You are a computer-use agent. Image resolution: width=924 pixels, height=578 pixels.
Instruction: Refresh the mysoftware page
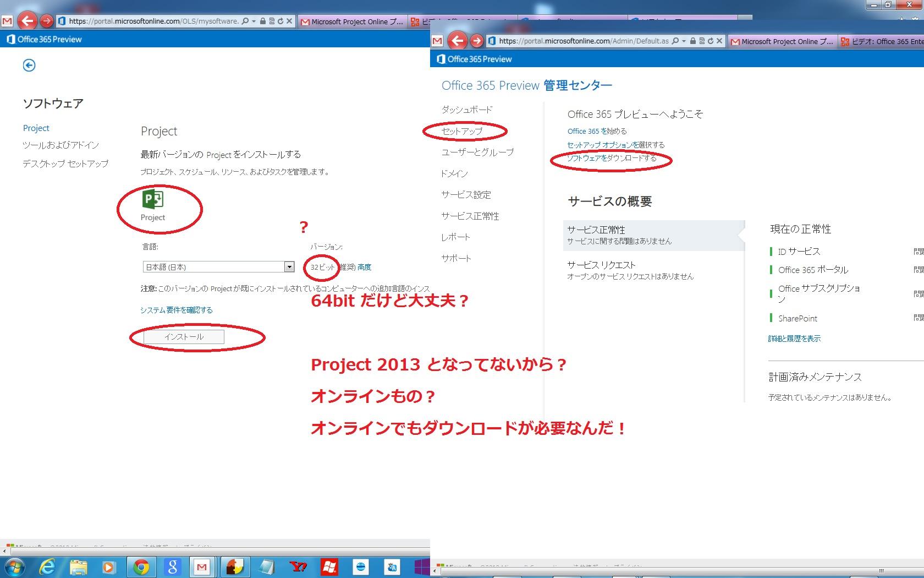click(x=280, y=21)
